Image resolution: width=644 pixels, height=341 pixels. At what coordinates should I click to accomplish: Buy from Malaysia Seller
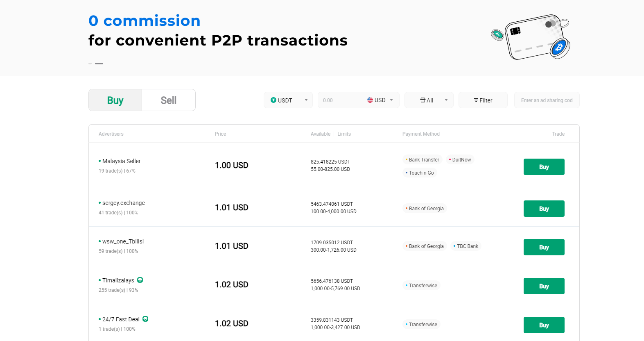[x=544, y=167]
